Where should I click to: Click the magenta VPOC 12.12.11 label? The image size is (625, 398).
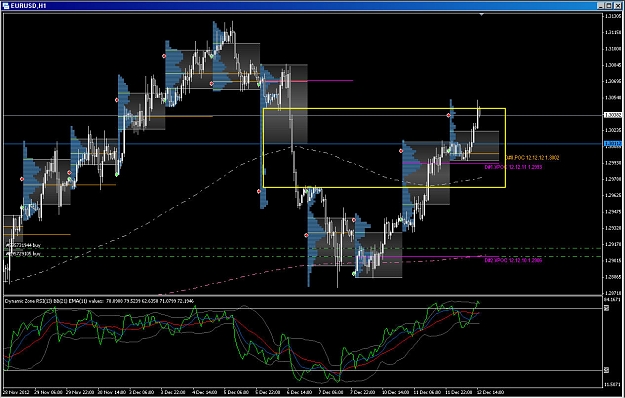pyautogui.click(x=513, y=167)
